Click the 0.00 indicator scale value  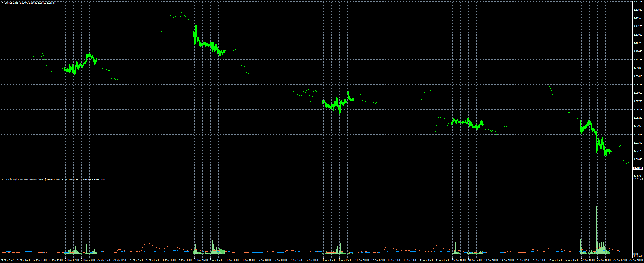636,254
